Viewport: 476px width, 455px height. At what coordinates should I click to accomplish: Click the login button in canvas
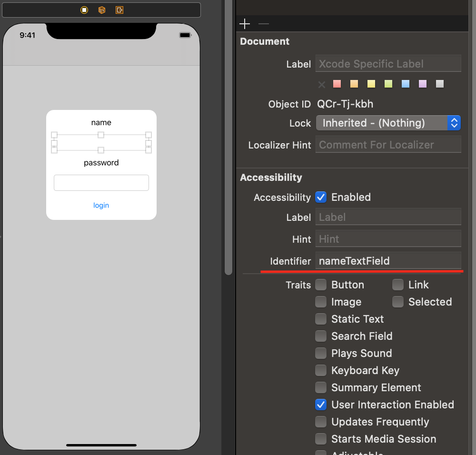click(x=101, y=205)
